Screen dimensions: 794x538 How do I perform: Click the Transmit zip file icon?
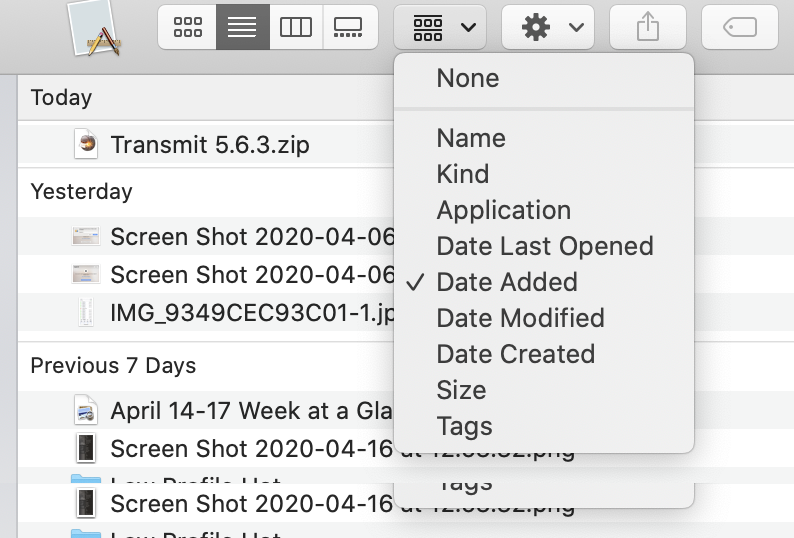(86, 144)
